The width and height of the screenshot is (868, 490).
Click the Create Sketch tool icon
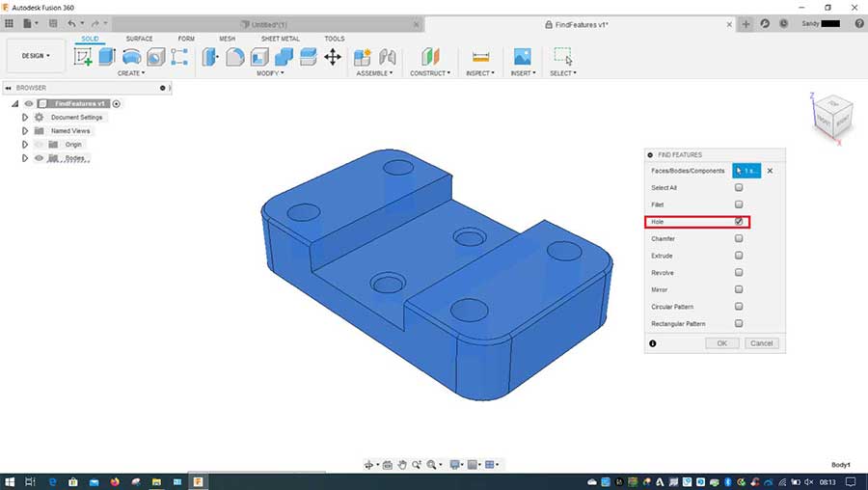[84, 57]
